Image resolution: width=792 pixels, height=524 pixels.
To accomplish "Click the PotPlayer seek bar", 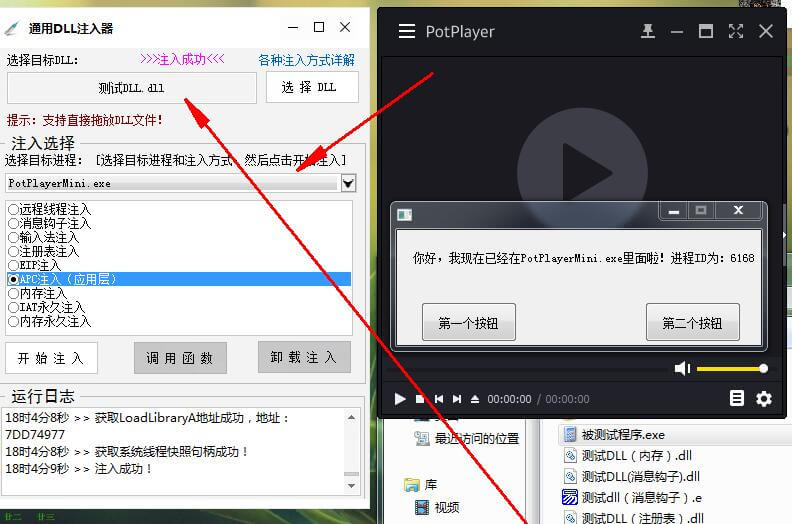I will (525, 370).
